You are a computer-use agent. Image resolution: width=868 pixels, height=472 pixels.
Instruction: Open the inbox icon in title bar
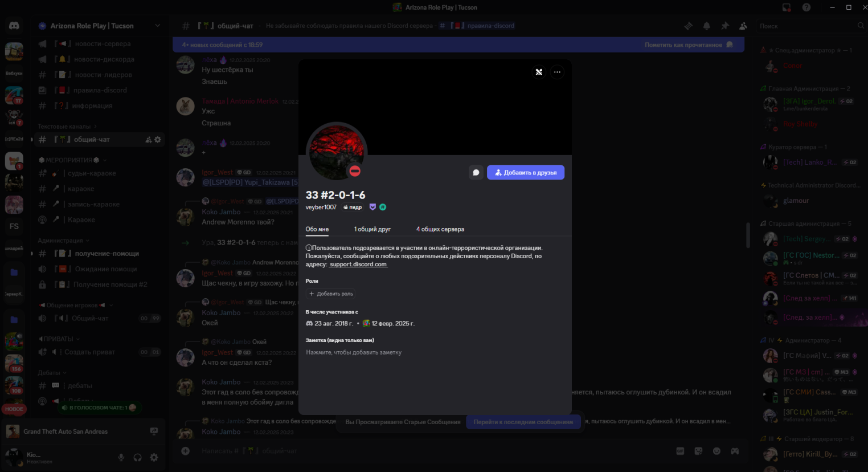click(787, 7)
